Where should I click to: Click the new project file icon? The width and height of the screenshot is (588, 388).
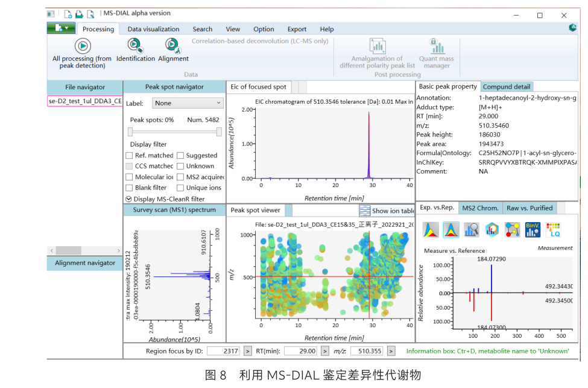tap(68, 14)
